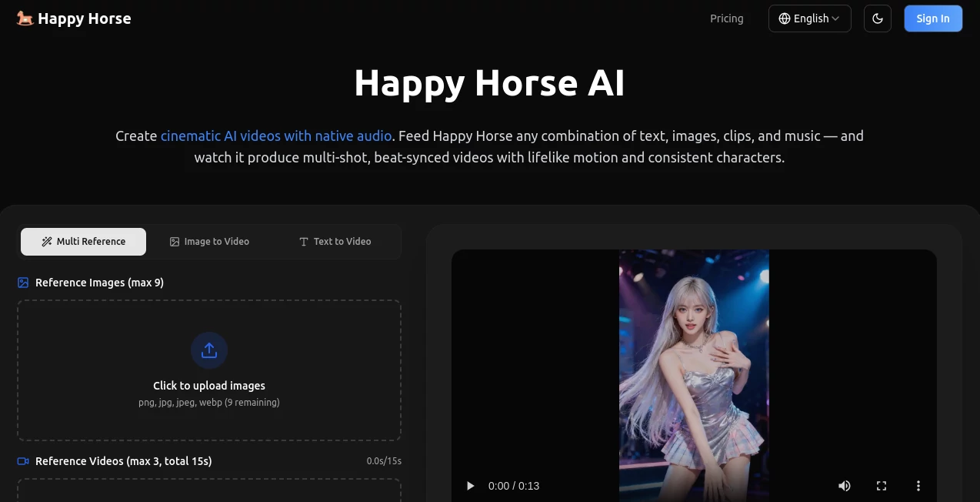Click the '0.0s/15s' duration counter
The width and height of the screenshot is (980, 502).
pos(384,461)
